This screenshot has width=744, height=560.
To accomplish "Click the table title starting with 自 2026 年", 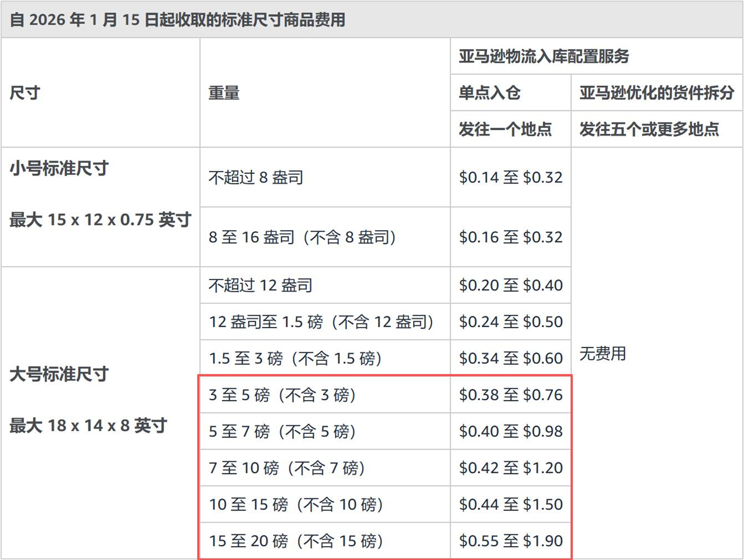I will click(177, 20).
